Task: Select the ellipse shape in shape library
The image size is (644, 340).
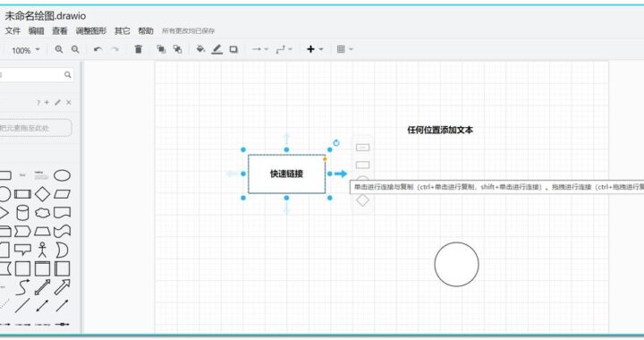Action: [62, 175]
